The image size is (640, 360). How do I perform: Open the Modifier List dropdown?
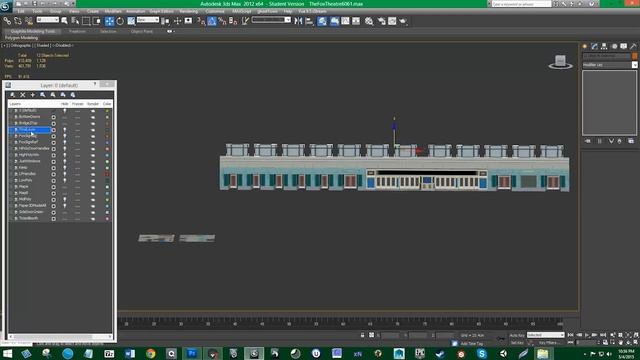609,65
